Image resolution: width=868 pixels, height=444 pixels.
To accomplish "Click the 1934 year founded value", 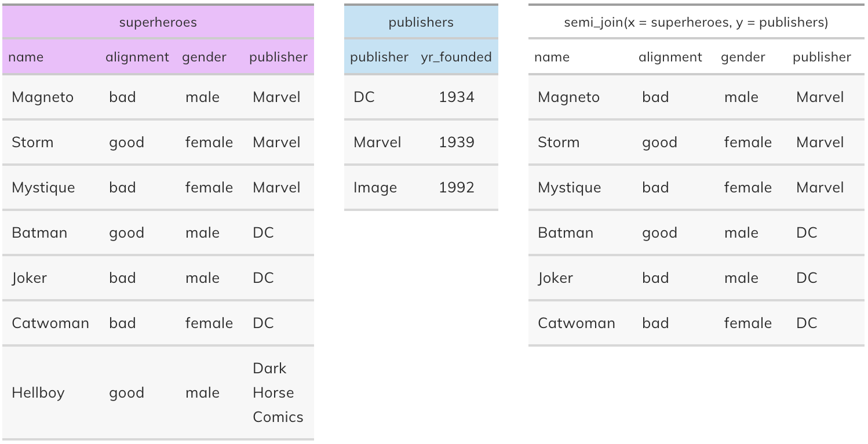I will coord(457,97).
